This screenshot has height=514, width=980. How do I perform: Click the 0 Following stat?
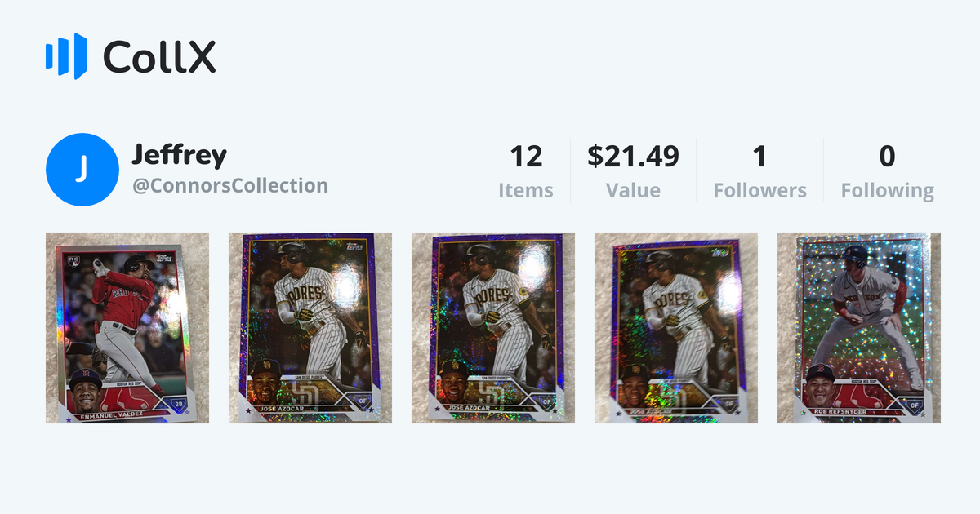(888, 156)
